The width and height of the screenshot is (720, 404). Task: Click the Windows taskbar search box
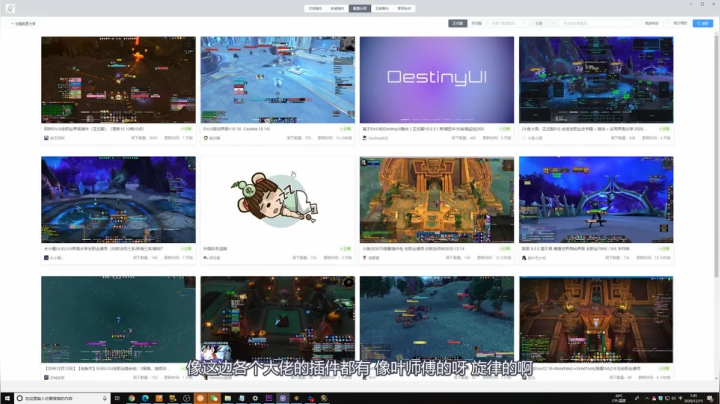tap(62, 398)
